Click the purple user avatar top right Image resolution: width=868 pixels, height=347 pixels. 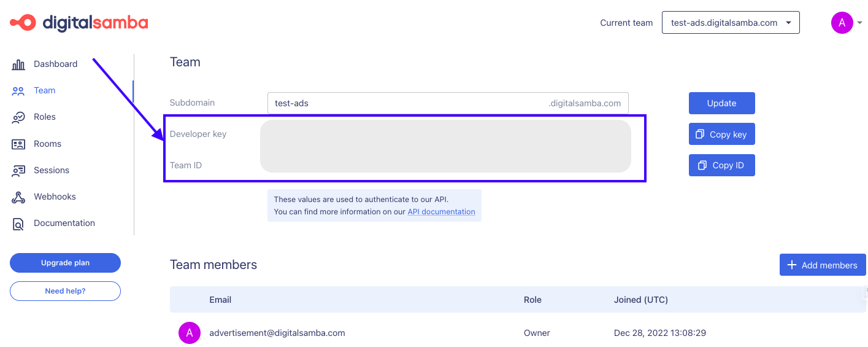842,23
